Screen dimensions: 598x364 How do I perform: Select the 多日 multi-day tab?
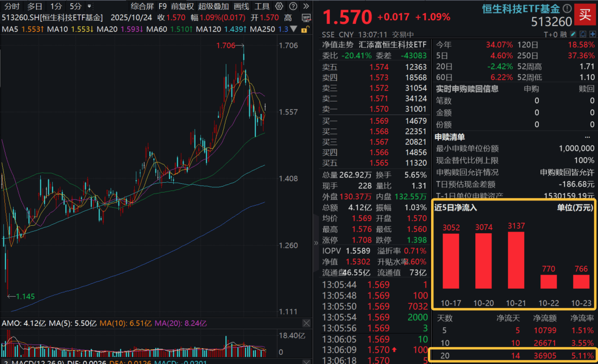tap(35, 7)
